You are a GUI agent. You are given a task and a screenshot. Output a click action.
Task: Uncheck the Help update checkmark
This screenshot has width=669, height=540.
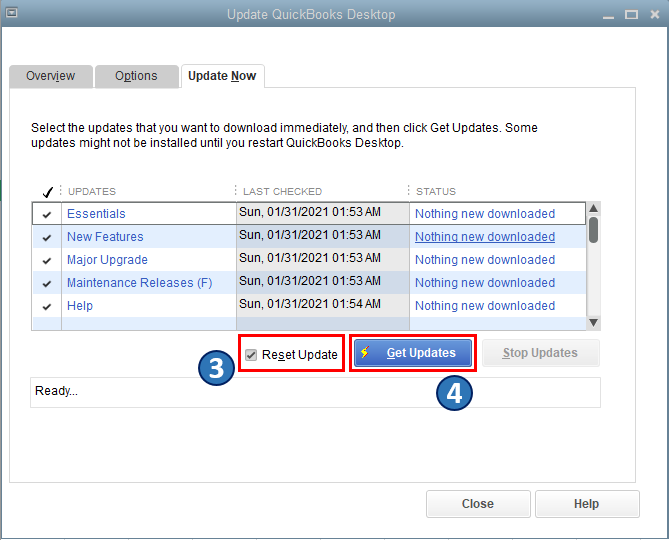47,306
